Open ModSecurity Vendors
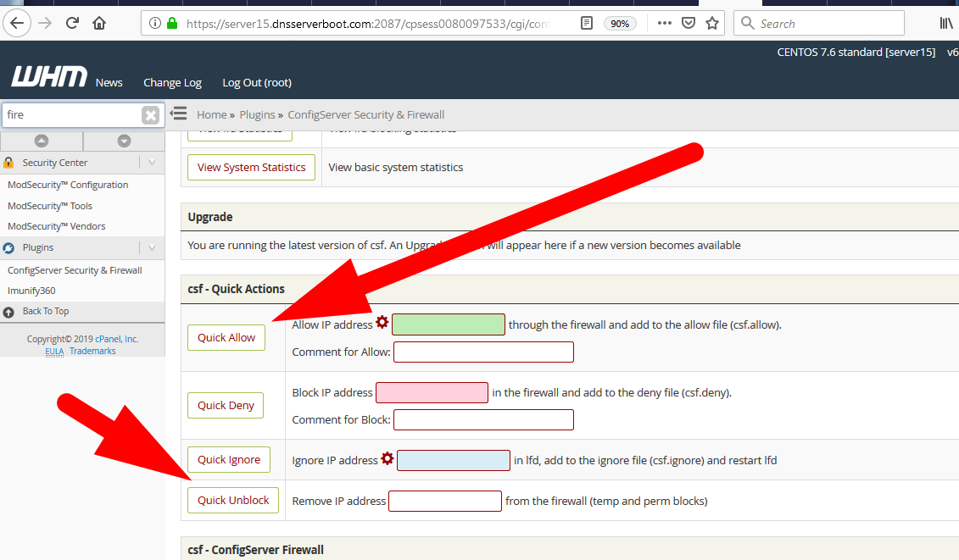 [x=56, y=226]
